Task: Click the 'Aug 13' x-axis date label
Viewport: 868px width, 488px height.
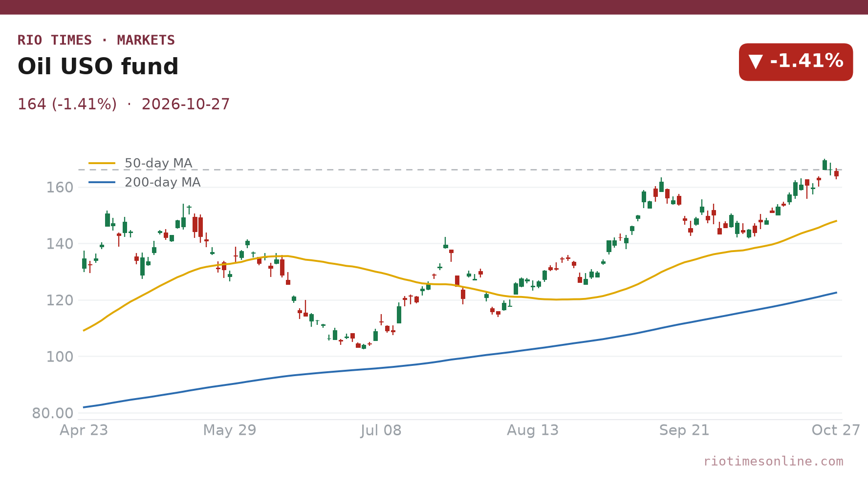Action: [533, 430]
